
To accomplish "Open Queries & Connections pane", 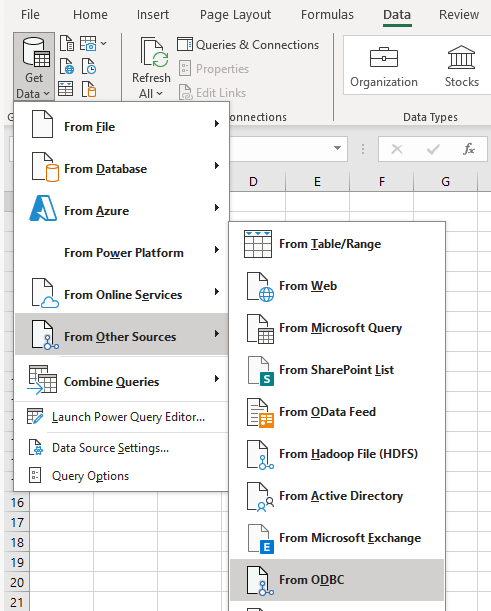I will 248,45.
